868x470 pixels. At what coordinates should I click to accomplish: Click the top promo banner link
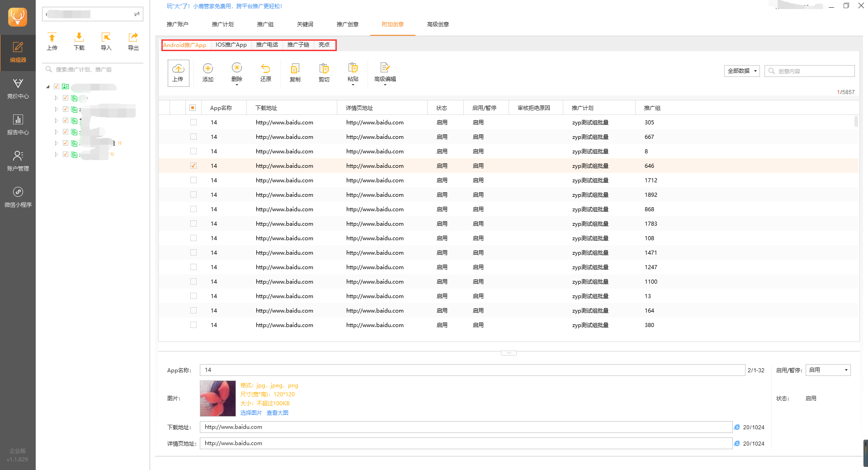point(224,6)
